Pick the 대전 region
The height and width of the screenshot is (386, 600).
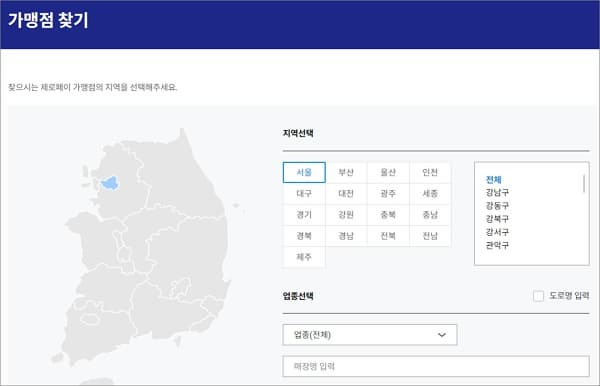click(346, 194)
